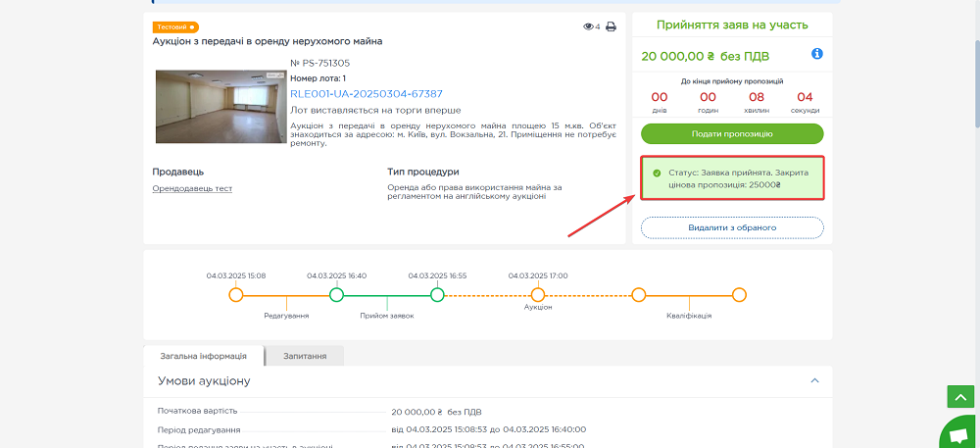Collapse the 'Умови аукціону' section chevron

point(813,380)
